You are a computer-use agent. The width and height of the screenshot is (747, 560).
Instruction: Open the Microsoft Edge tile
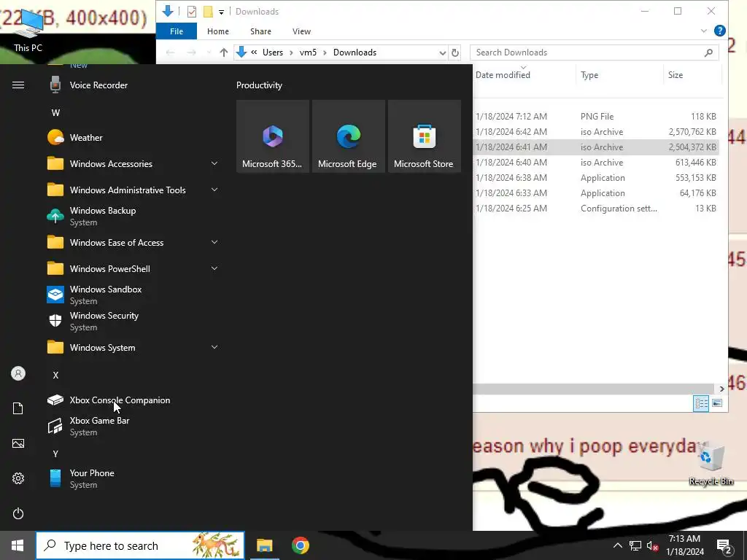coord(348,136)
